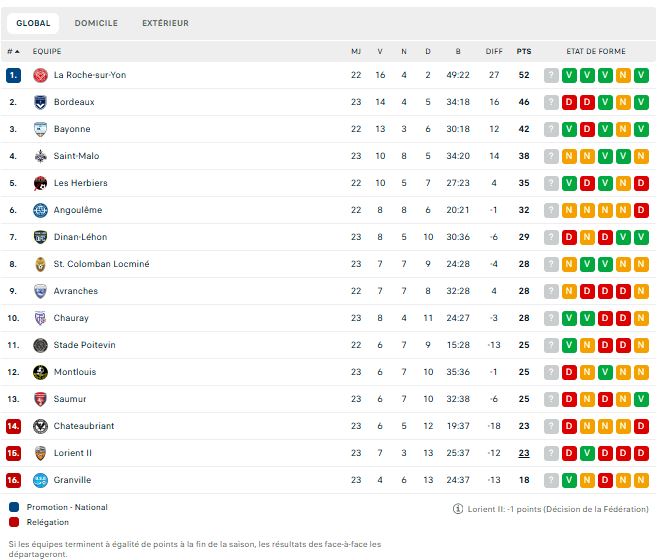Open the Dinan-Léhon team page
The width and height of the screenshot is (658, 560).
[x=80, y=237]
